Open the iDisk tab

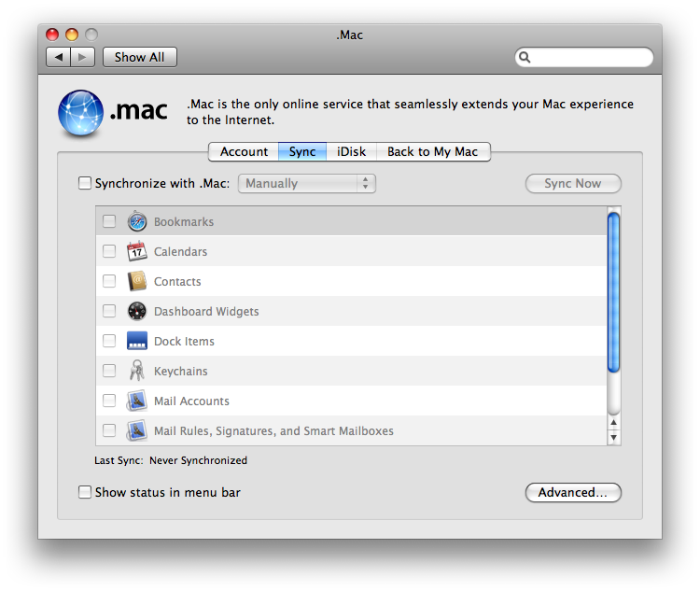point(351,152)
